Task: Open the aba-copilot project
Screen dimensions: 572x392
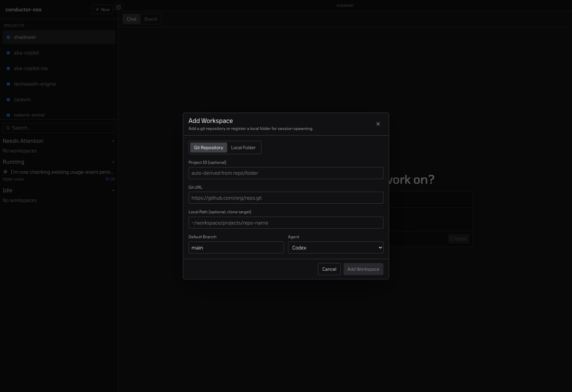Action: [59, 53]
